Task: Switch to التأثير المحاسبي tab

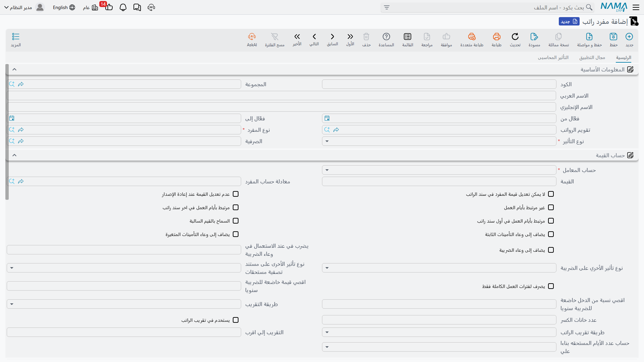Action: (x=553, y=57)
